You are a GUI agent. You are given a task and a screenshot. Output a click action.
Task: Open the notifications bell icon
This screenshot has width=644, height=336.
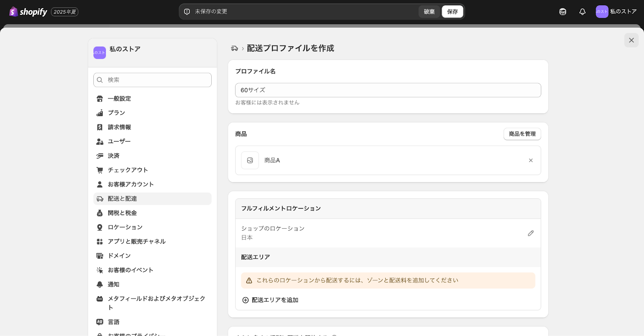point(582,12)
